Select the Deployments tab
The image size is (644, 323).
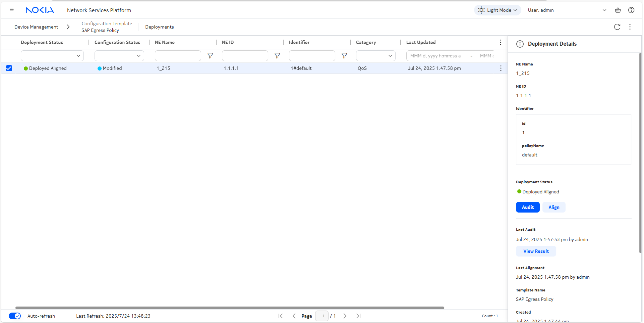click(159, 27)
